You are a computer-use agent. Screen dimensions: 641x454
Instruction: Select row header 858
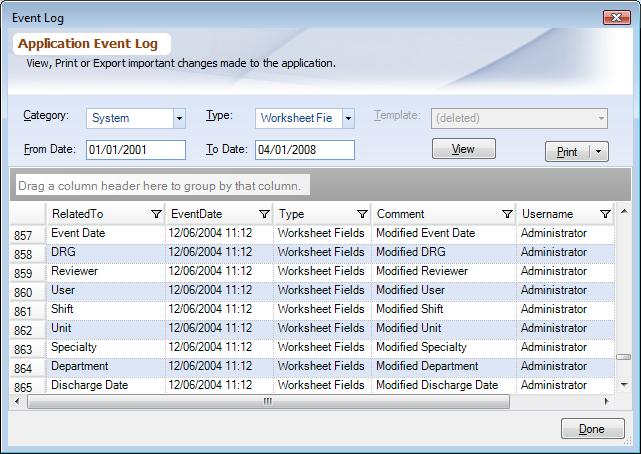click(28, 254)
